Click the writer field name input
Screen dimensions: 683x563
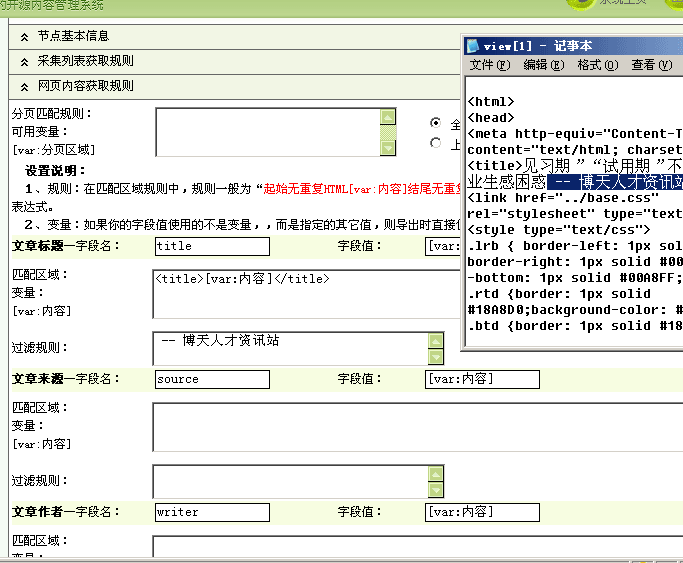pyautogui.click(x=212, y=512)
